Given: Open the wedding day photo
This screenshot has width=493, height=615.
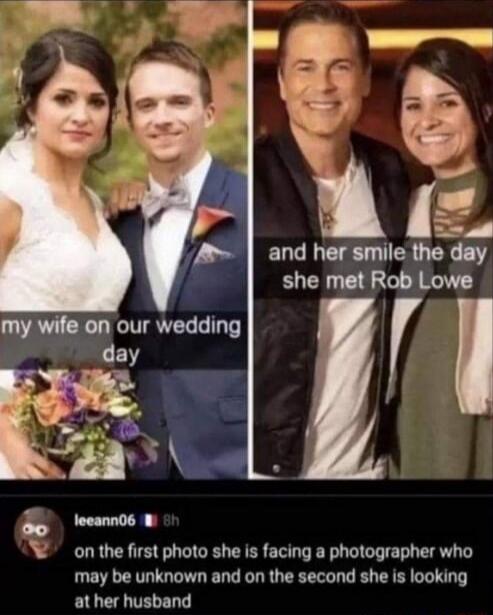Looking at the screenshot, I should click(124, 239).
